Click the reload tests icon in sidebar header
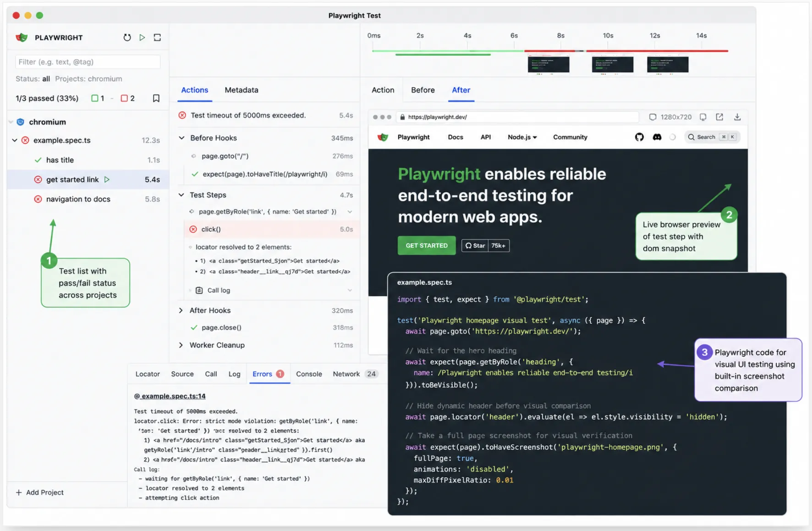The height and width of the screenshot is (531, 812). pyautogui.click(x=127, y=38)
